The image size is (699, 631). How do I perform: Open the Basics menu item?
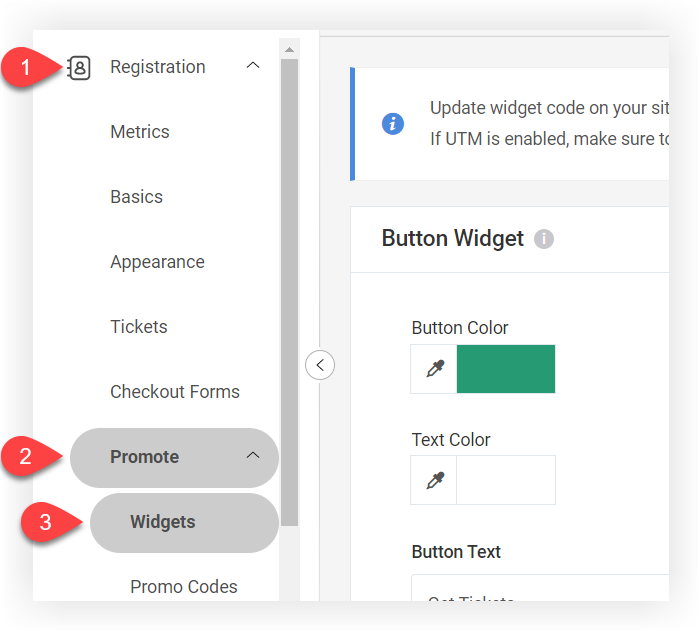click(136, 197)
